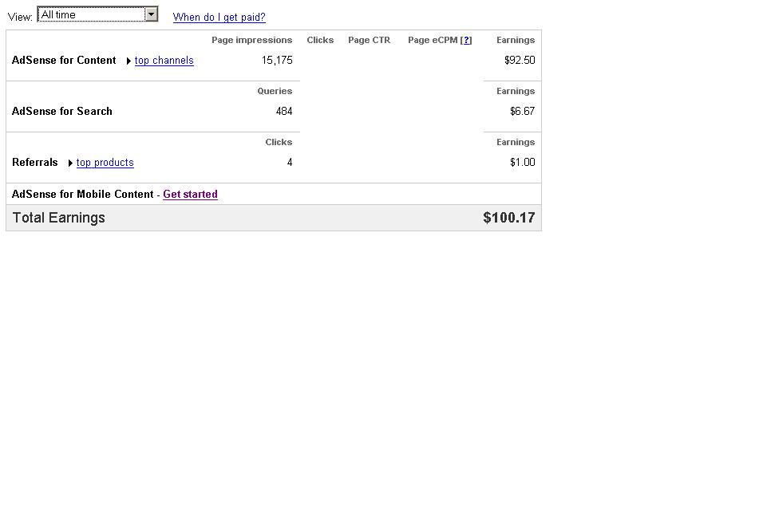Expand the top products triangle arrow
Viewport: 763px width, 532px height.
pos(70,163)
